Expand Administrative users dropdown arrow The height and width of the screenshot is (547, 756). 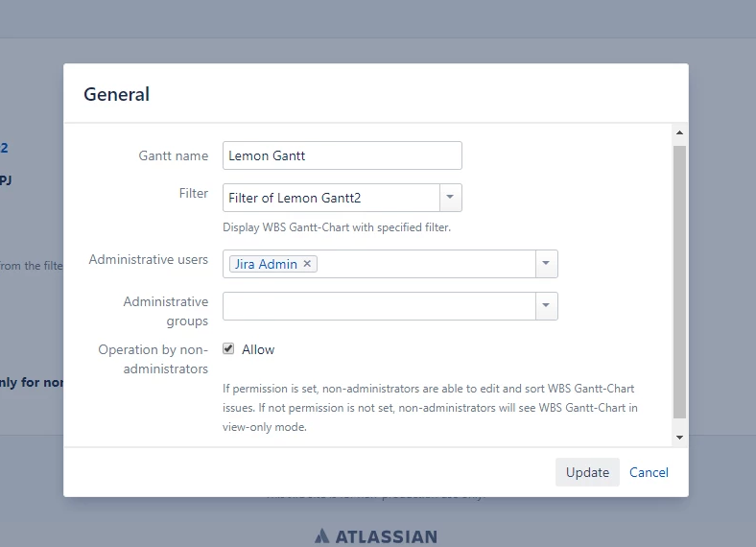click(x=546, y=263)
